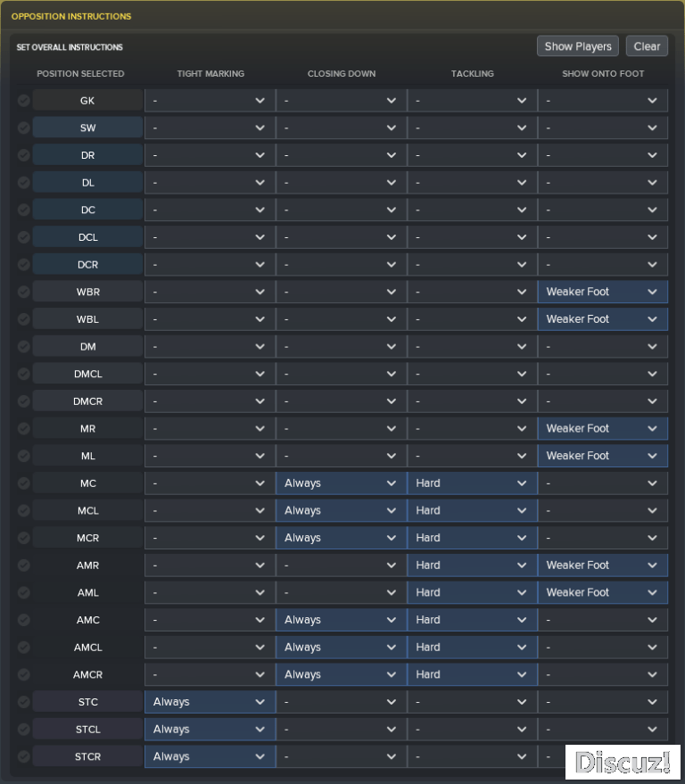685x784 pixels.
Task: Toggle the check circle for MC row
Action: (23, 483)
